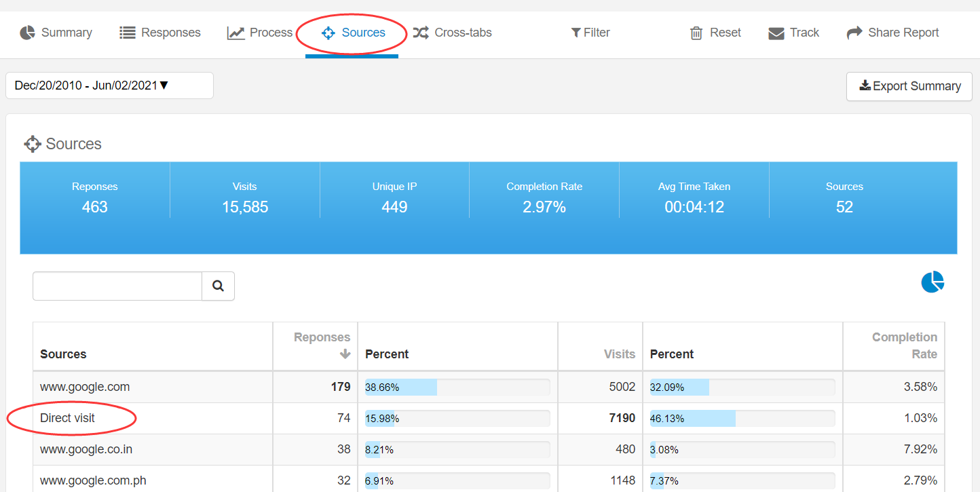Open the date range dropdown
The width and height of the screenshot is (980, 492).
pyautogui.click(x=109, y=86)
